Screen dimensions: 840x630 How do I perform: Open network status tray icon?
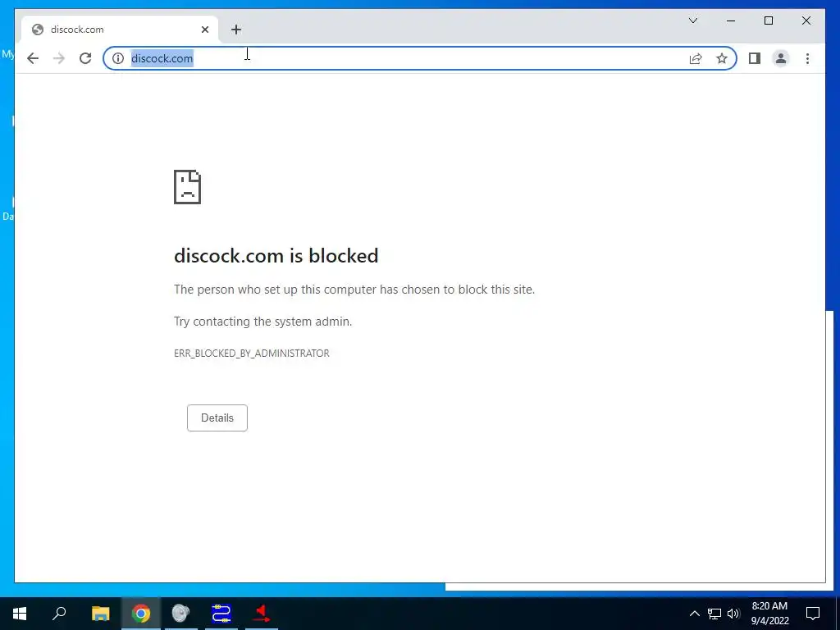coord(714,614)
